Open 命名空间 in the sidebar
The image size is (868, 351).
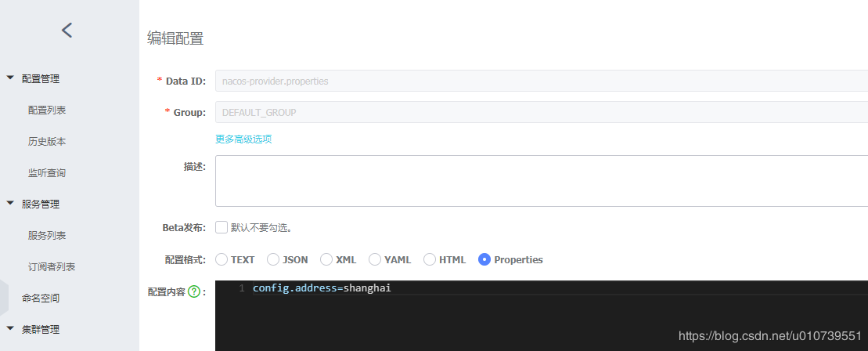(41, 298)
